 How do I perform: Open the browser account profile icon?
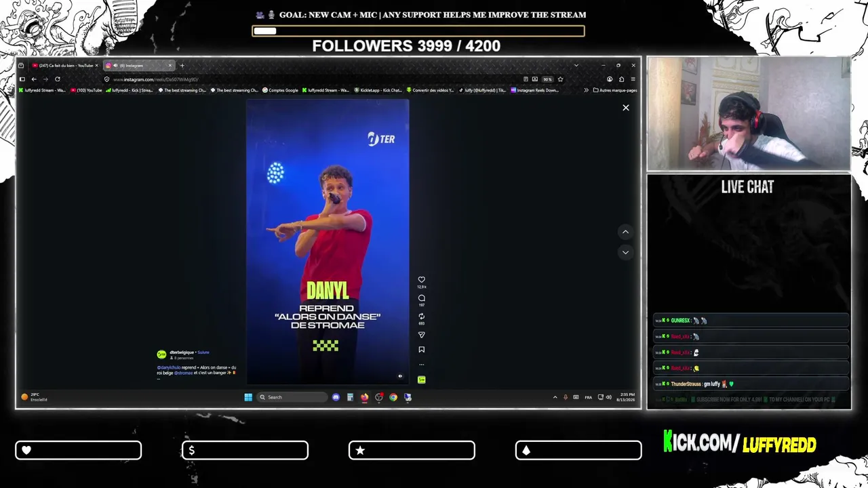pos(610,79)
